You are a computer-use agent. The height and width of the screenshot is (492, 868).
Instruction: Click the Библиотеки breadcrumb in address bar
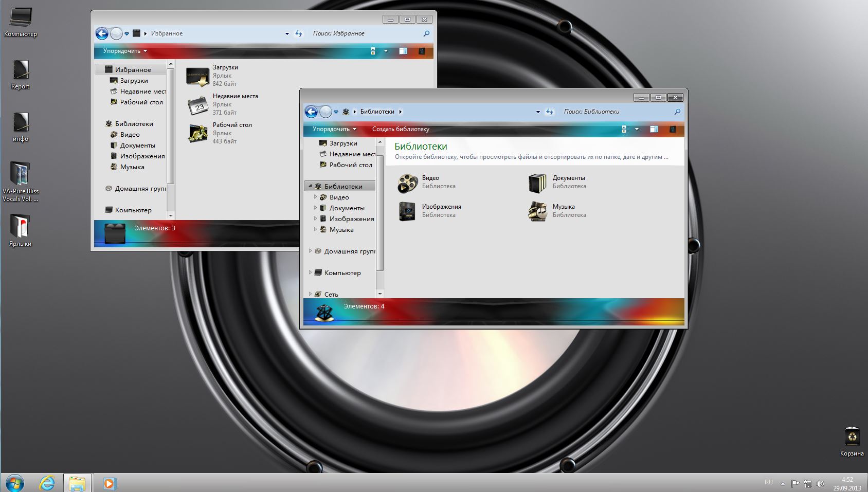pyautogui.click(x=377, y=112)
